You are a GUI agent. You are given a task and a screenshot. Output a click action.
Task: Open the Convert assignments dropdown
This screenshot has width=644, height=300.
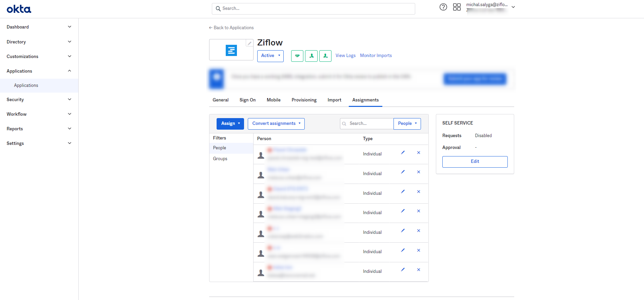pos(276,124)
